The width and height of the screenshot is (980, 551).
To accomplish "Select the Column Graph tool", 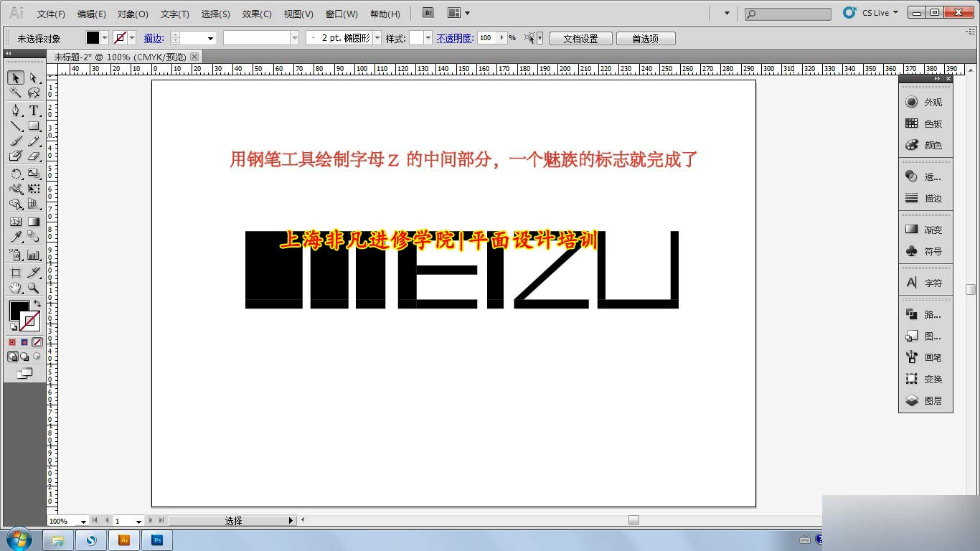I will tap(34, 255).
